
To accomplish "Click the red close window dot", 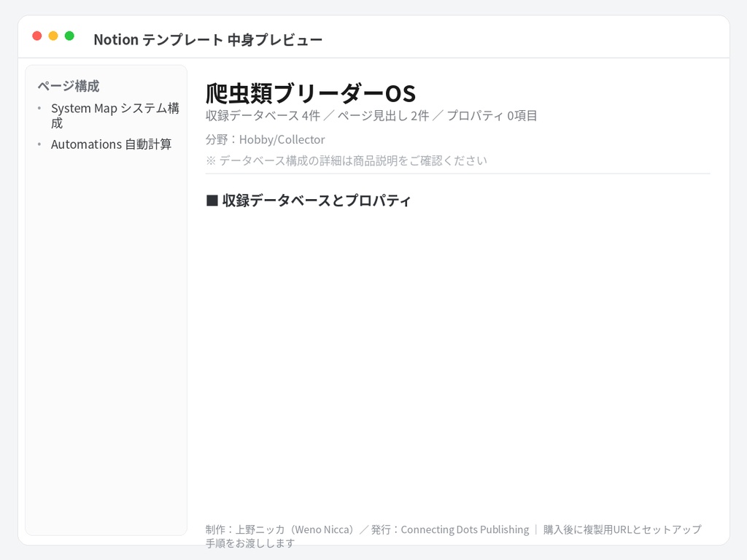I will (x=37, y=36).
